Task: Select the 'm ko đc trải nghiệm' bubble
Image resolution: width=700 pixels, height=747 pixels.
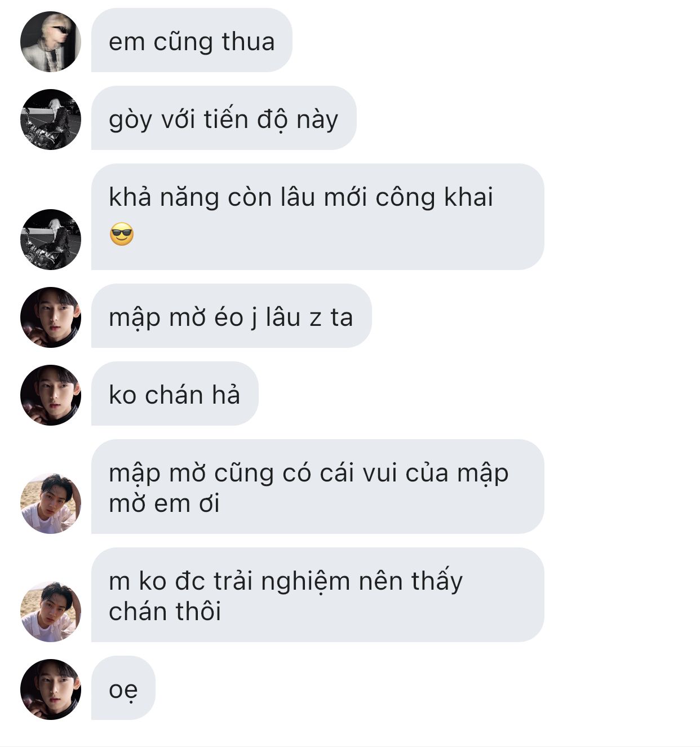Action: point(317,595)
